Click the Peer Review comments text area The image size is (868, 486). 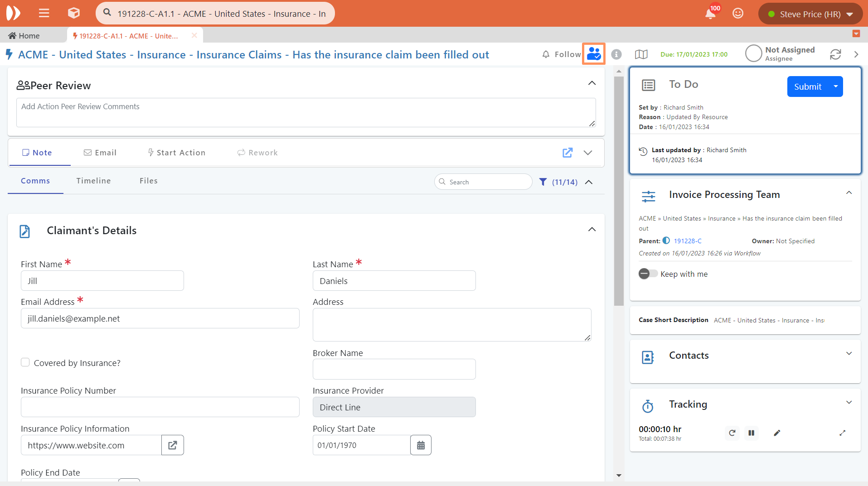[x=306, y=112]
